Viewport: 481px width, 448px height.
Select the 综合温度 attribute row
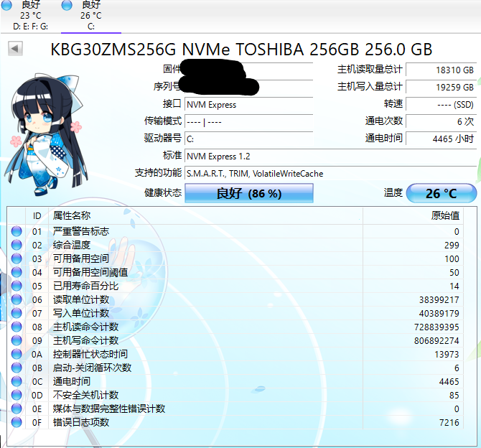click(235, 245)
